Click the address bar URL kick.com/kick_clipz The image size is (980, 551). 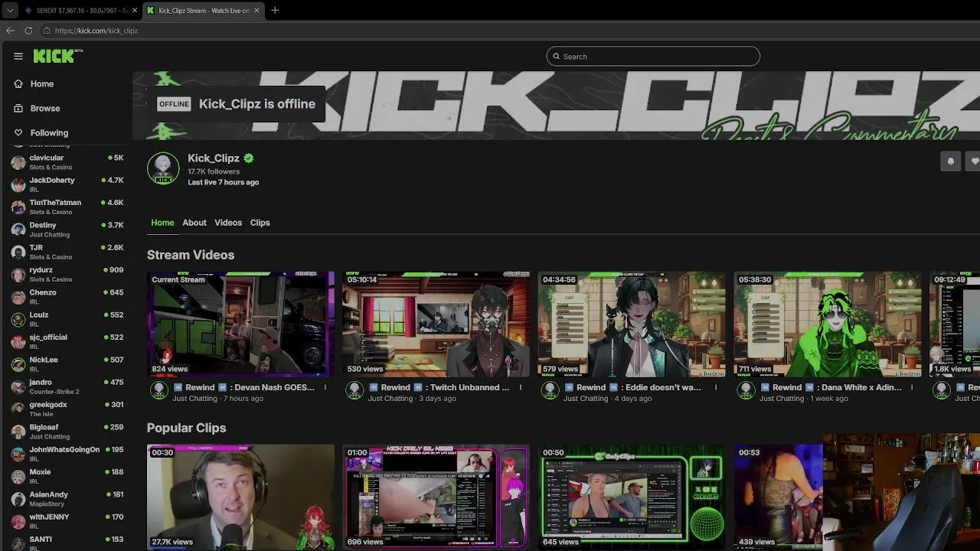(96, 31)
